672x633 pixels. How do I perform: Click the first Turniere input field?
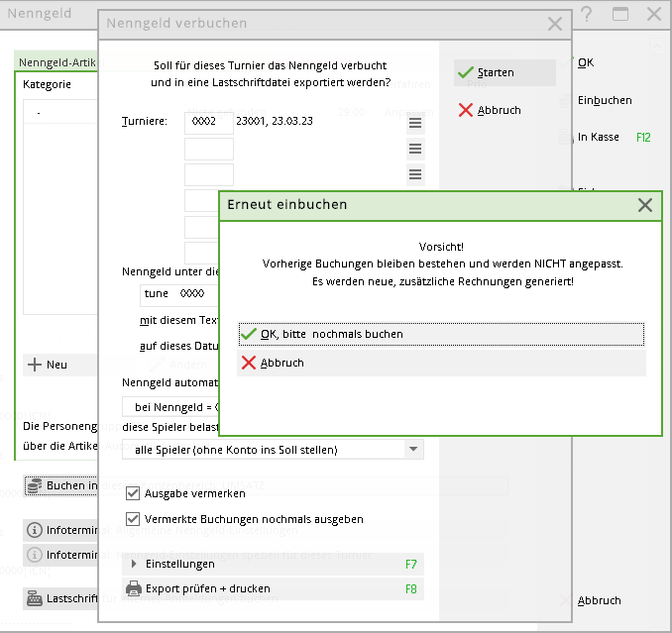[x=208, y=122]
